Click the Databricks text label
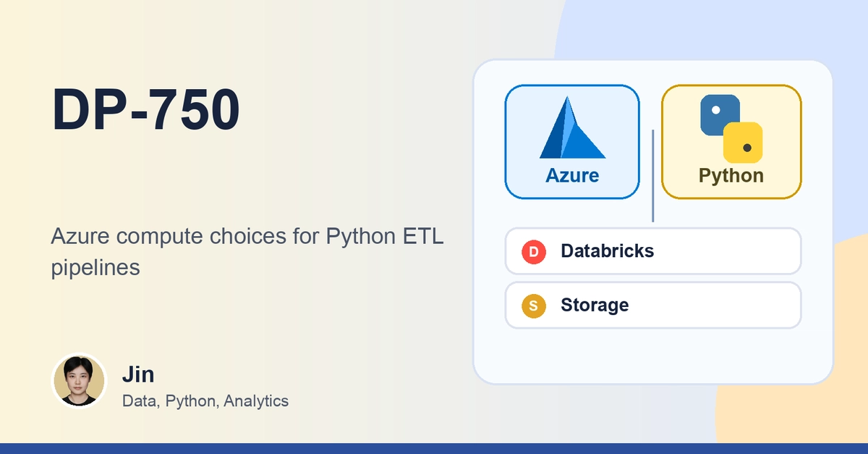868x454 pixels. pos(607,251)
